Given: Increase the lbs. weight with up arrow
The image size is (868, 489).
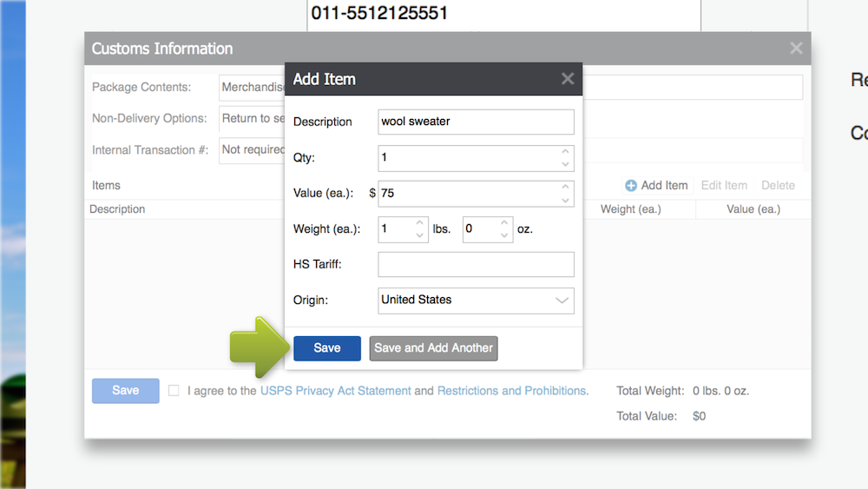Looking at the screenshot, I should (x=419, y=223).
